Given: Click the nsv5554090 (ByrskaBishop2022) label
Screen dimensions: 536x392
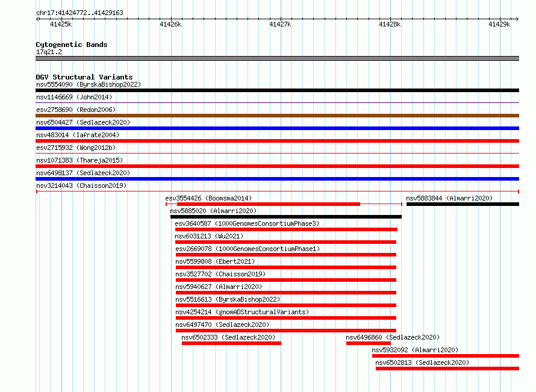Looking at the screenshot, I should click(x=89, y=84).
